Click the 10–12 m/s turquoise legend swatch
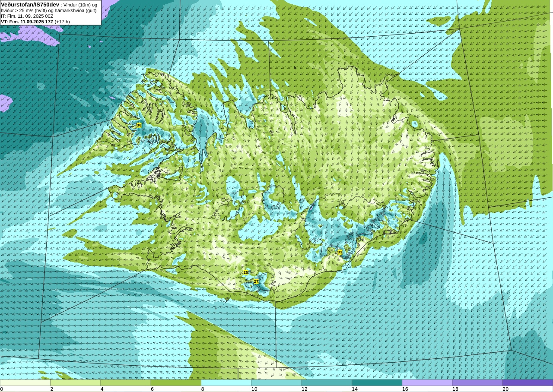The height and width of the screenshot is (392, 553). [x=276, y=383]
